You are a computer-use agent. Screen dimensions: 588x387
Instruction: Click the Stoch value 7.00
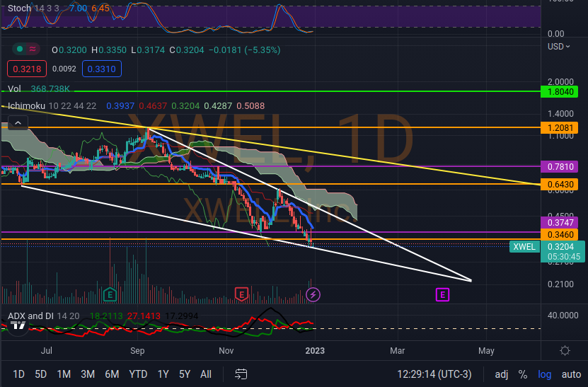(x=79, y=8)
